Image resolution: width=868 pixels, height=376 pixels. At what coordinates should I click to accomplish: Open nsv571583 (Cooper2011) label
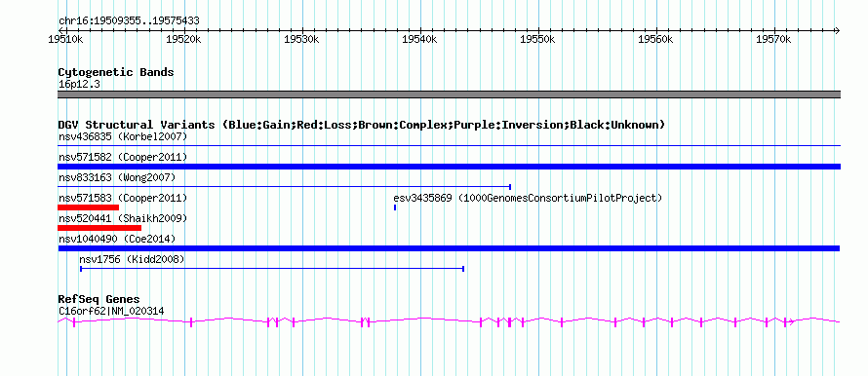pos(123,198)
